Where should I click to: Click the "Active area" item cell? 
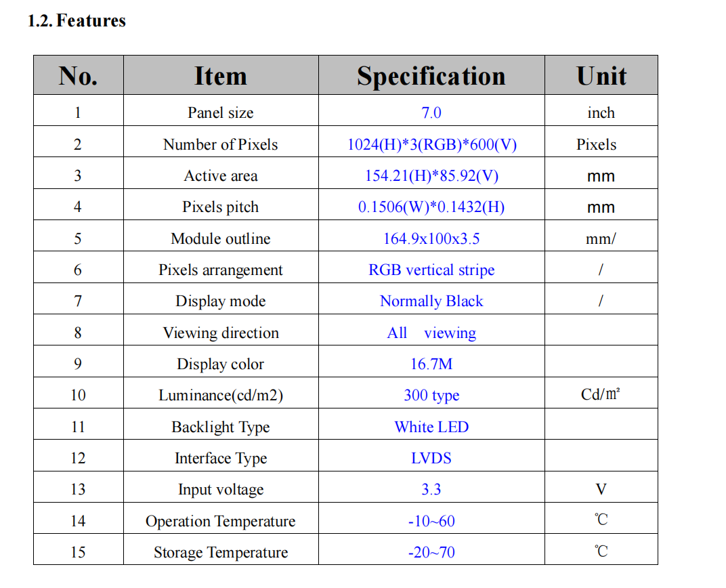(220, 176)
